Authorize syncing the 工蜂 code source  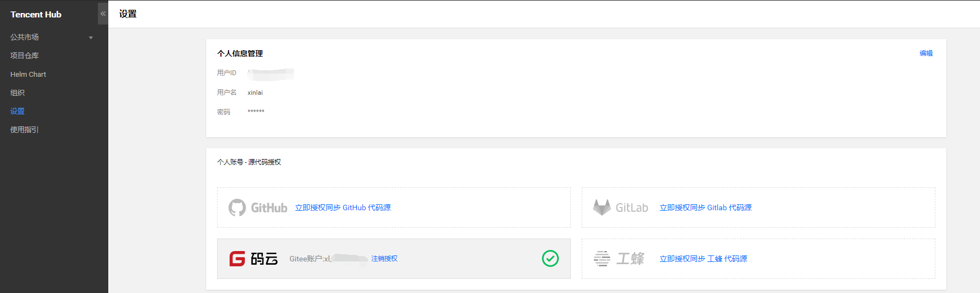(703, 259)
